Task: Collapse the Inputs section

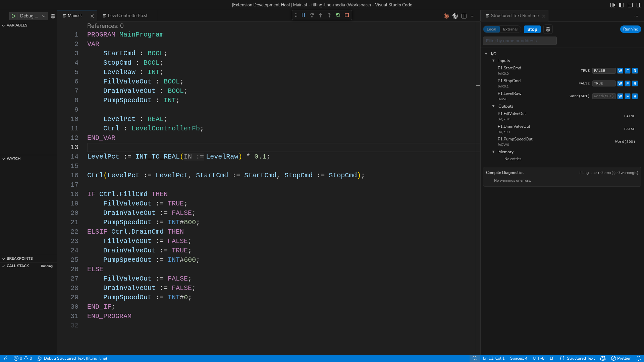Action: coord(493,61)
